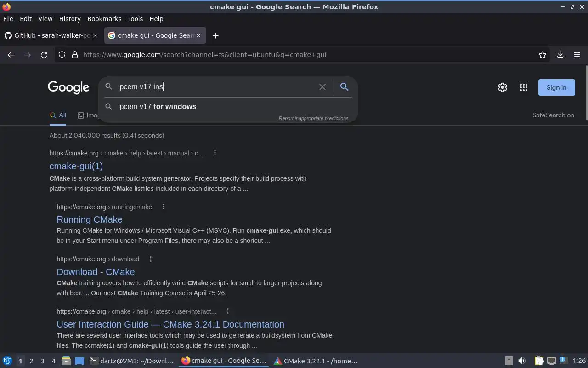Open Google quick settings gear
This screenshot has width=588, height=368.
coord(503,87)
